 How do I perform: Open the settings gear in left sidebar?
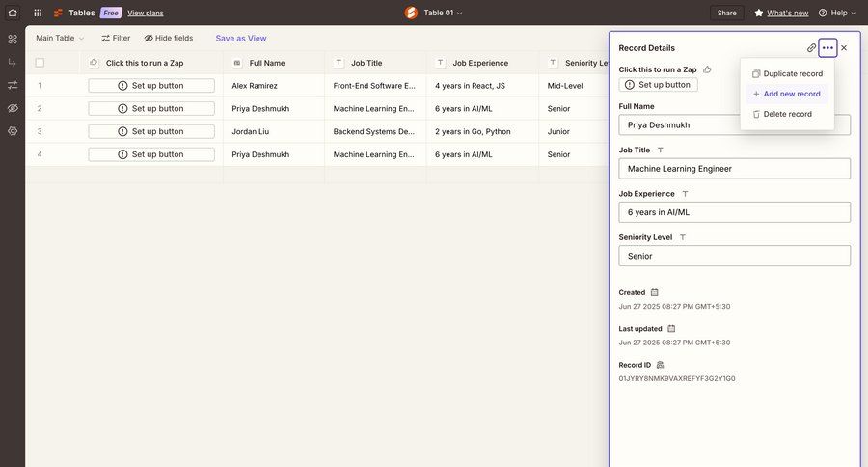point(13,131)
